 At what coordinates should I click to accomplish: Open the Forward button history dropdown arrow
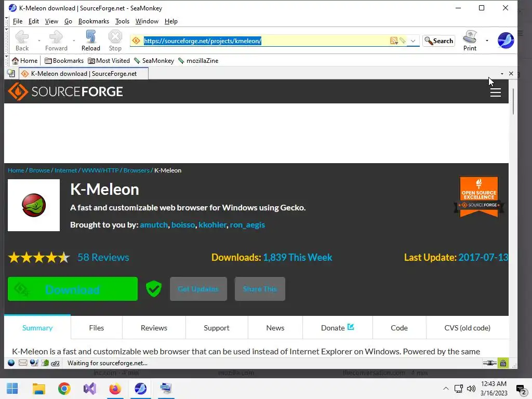click(74, 41)
